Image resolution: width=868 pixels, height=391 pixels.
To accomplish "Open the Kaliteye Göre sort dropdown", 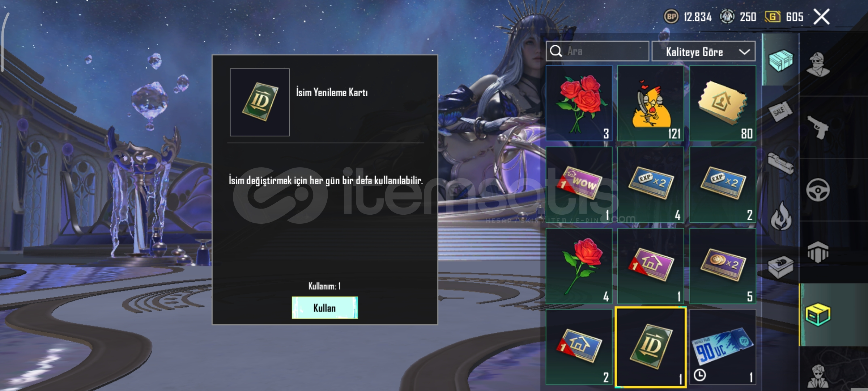I will [703, 51].
